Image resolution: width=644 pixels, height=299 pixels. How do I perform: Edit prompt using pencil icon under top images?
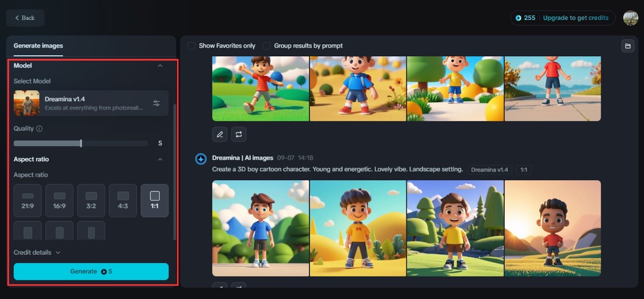219,134
